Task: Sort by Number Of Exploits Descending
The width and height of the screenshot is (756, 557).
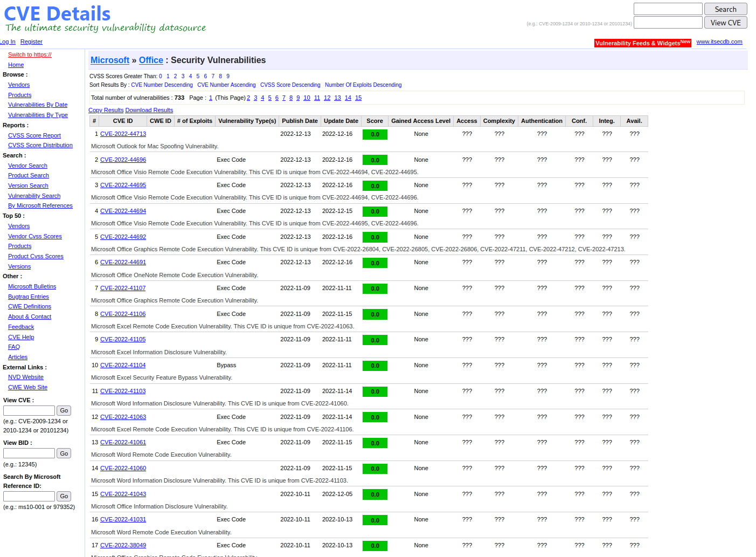Action: (363, 85)
